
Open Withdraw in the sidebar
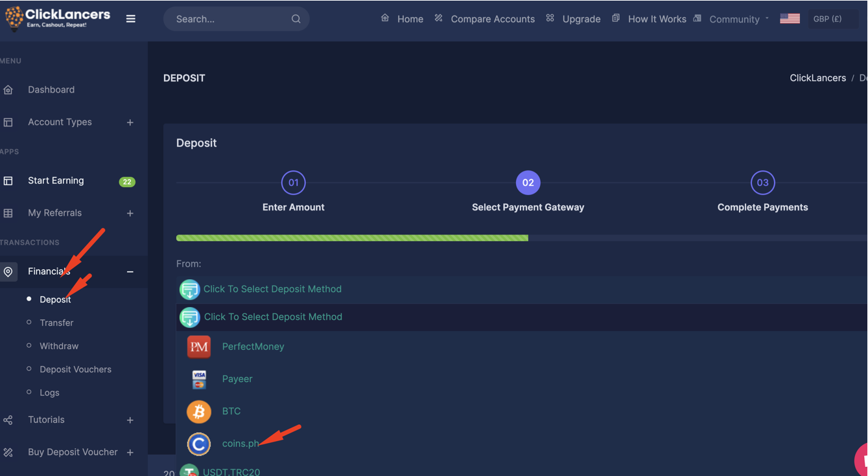[59, 346]
